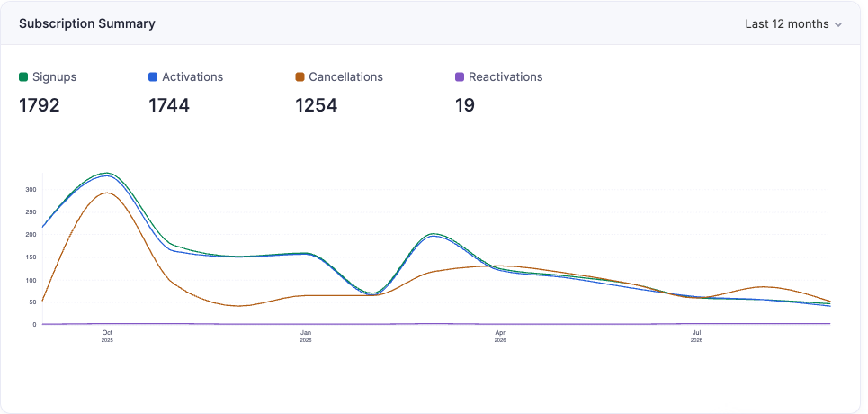Image resolution: width=868 pixels, height=414 pixels.
Task: Click the Oct 2025 axis label
Action: [107, 336]
